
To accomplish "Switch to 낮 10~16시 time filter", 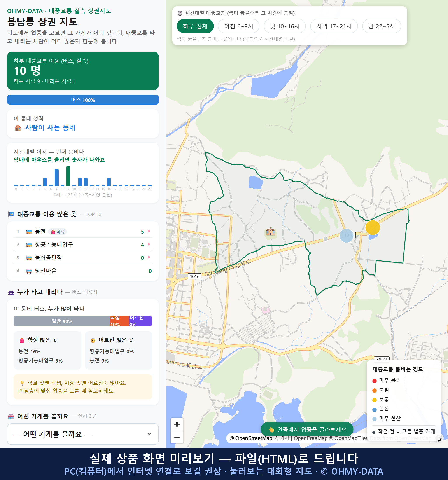I will pyautogui.click(x=285, y=26).
